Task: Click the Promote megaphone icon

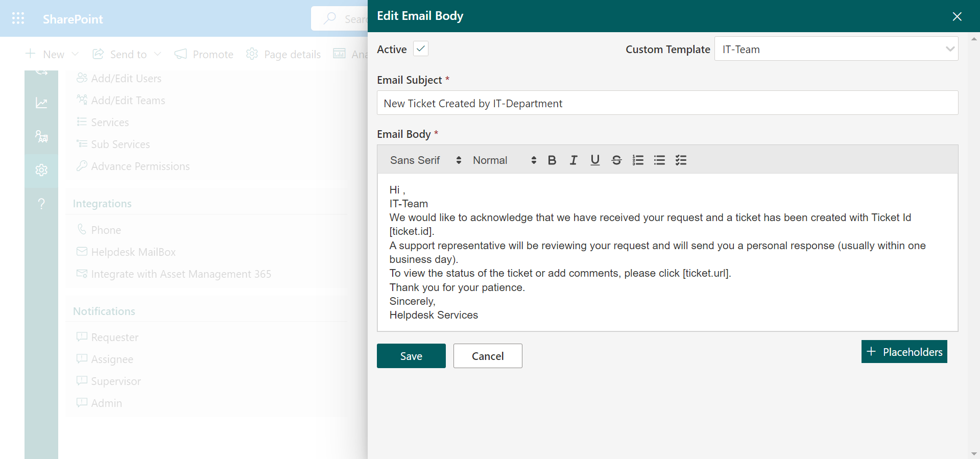Action: [181, 54]
